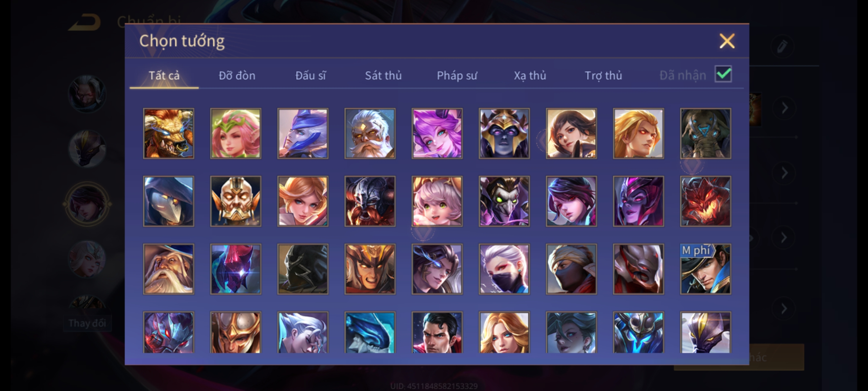Select the Superman hero portrait

[437, 332]
